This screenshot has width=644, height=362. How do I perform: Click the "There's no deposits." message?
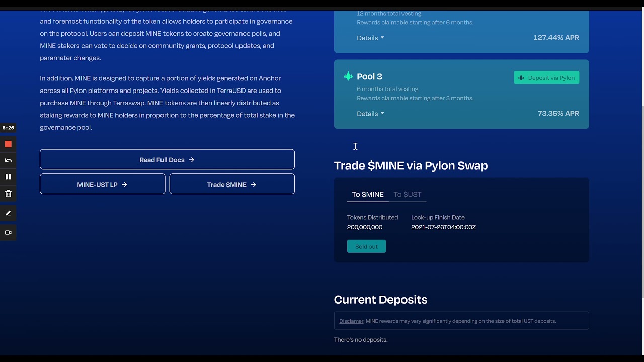(361, 340)
